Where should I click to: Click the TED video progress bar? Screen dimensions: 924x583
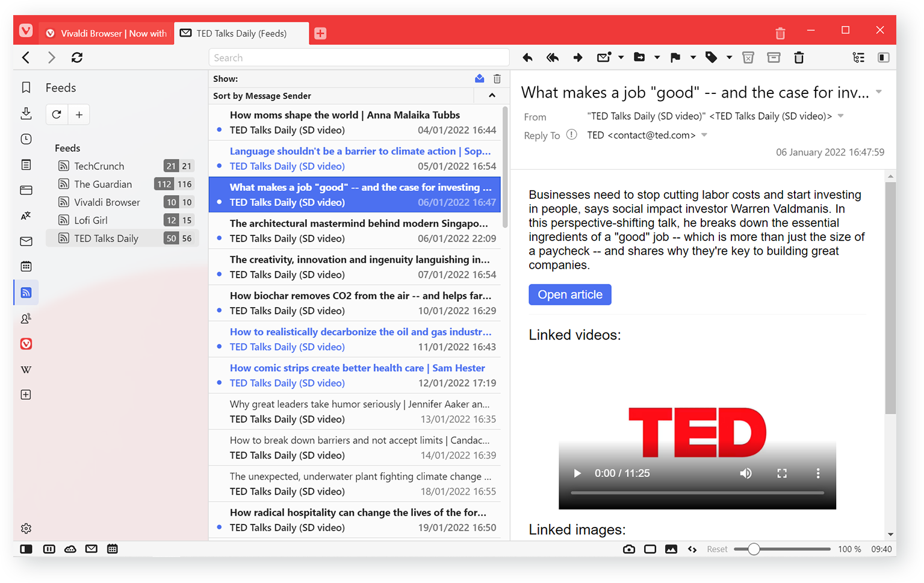(697, 493)
